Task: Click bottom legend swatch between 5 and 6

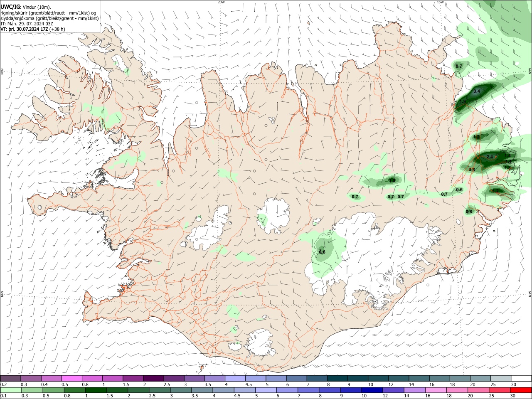Action: (x=265, y=390)
